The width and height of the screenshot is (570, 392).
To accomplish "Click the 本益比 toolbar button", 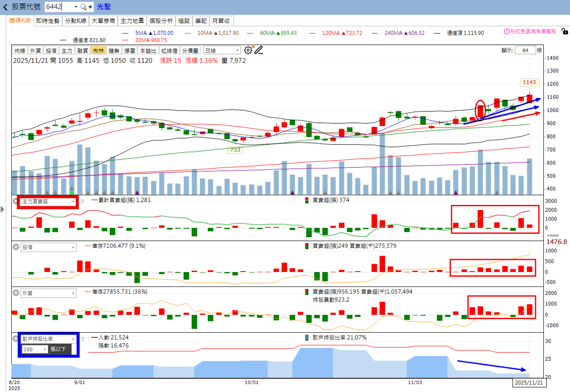I will click(148, 50).
